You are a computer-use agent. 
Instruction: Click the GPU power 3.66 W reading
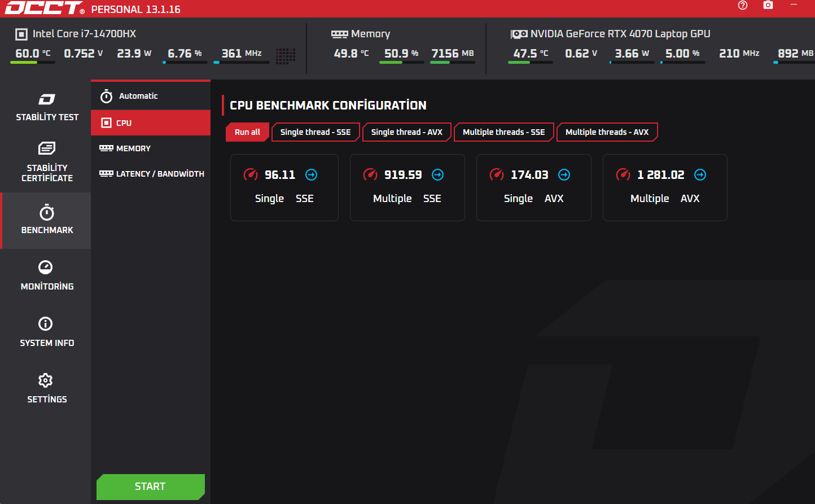(632, 54)
